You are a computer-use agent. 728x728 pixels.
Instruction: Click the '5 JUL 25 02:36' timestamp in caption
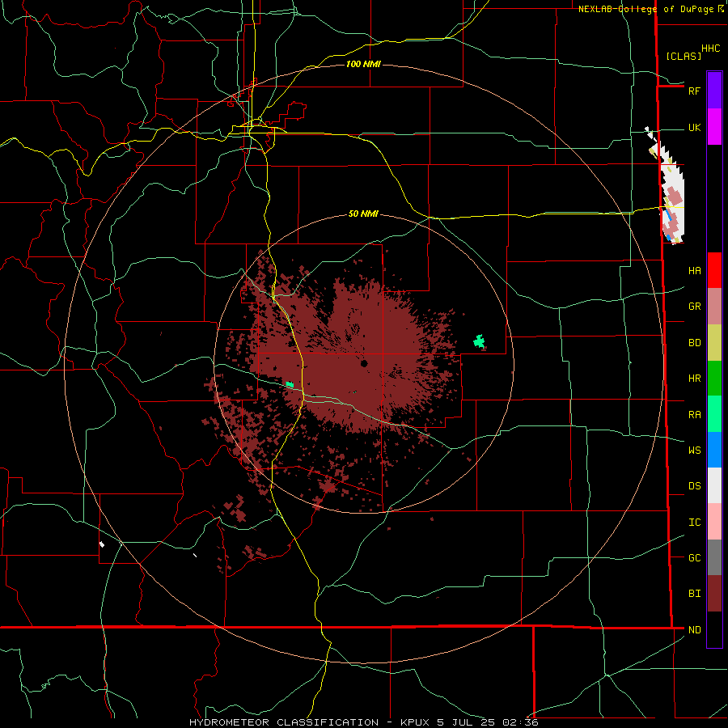[x=488, y=722]
